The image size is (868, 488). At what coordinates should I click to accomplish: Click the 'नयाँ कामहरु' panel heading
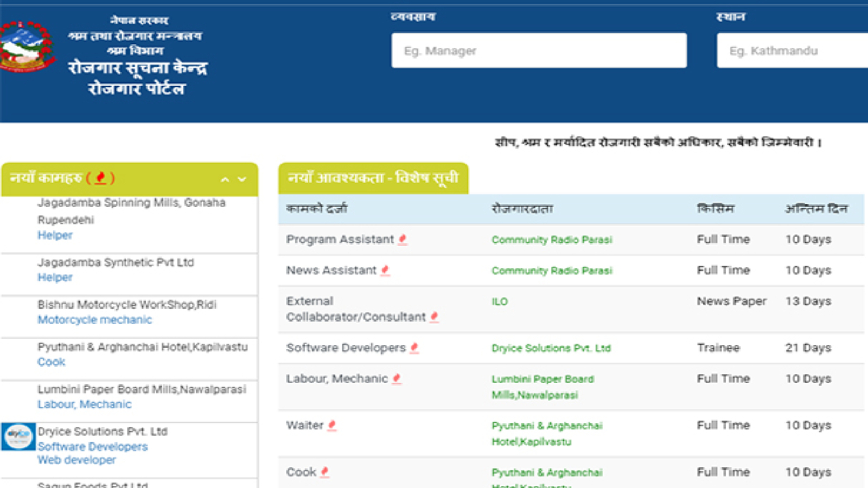tap(46, 178)
